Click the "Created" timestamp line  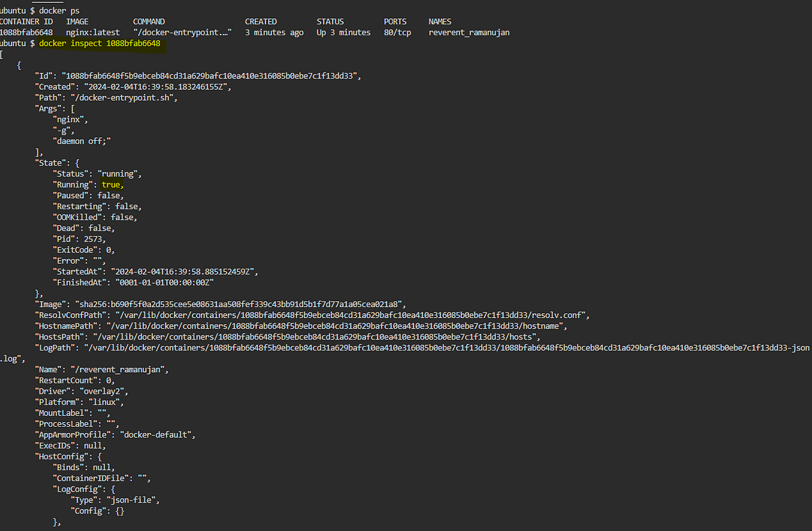tap(134, 87)
